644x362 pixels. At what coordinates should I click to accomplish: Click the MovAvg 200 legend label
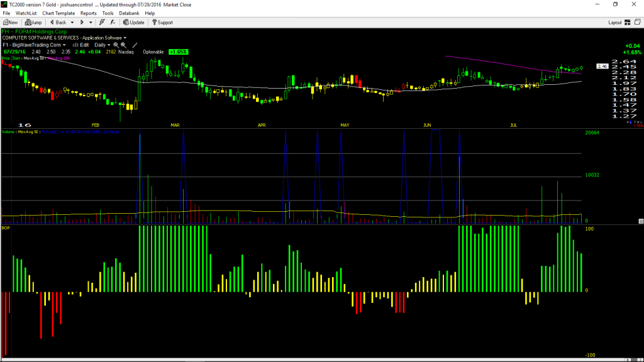58,58
